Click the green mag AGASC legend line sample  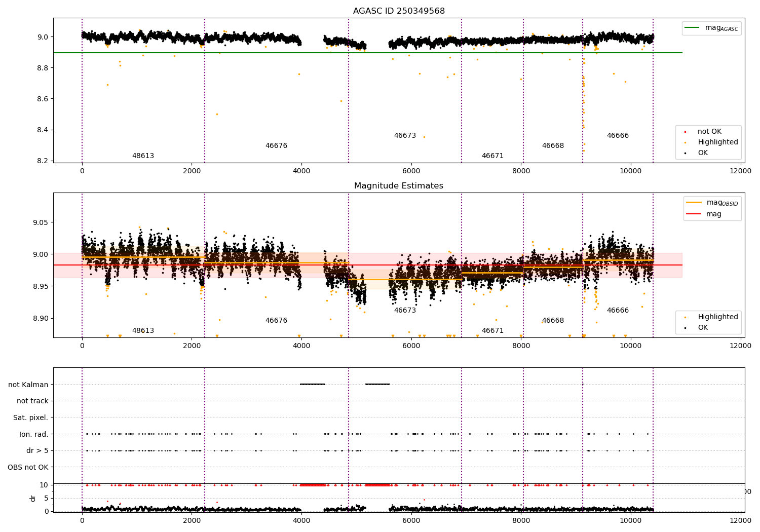click(692, 28)
